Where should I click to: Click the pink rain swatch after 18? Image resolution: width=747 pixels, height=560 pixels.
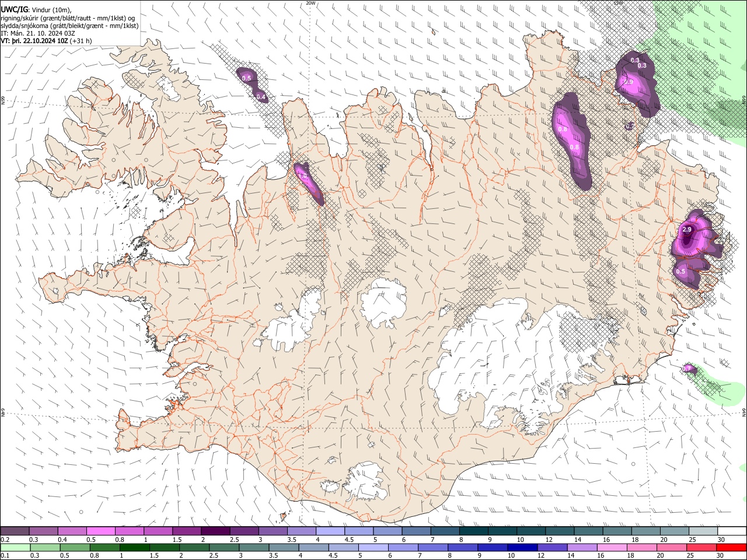(642, 547)
